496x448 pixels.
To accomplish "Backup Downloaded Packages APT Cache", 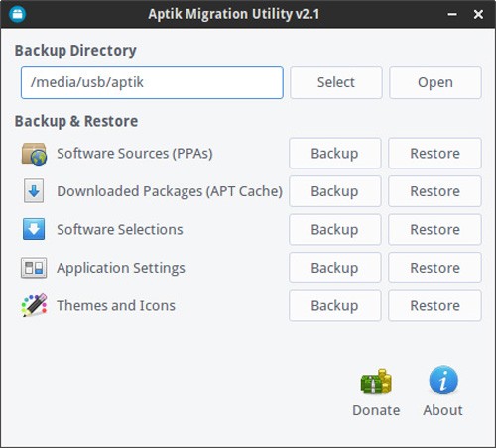I will click(335, 191).
